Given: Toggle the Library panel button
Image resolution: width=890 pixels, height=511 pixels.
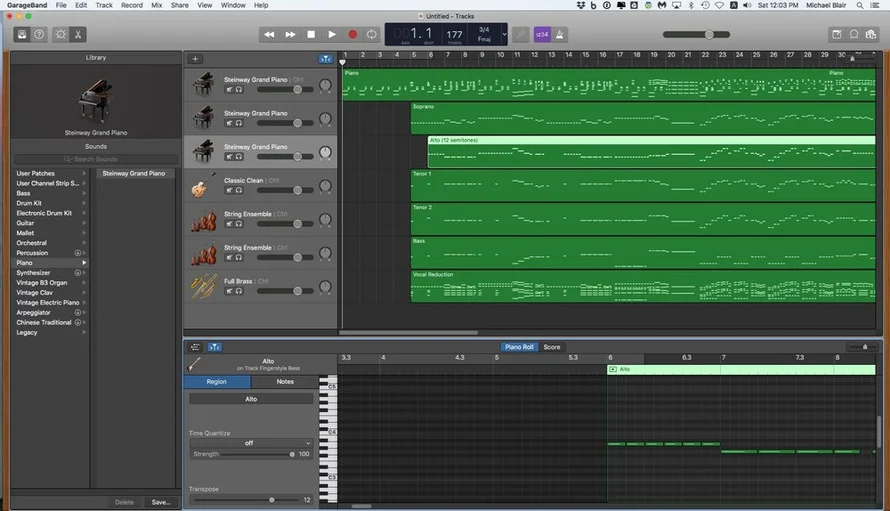Looking at the screenshot, I should 22,35.
